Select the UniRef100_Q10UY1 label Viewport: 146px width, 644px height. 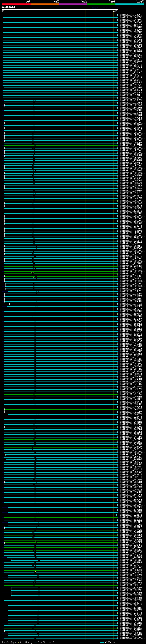(x=131, y=100)
